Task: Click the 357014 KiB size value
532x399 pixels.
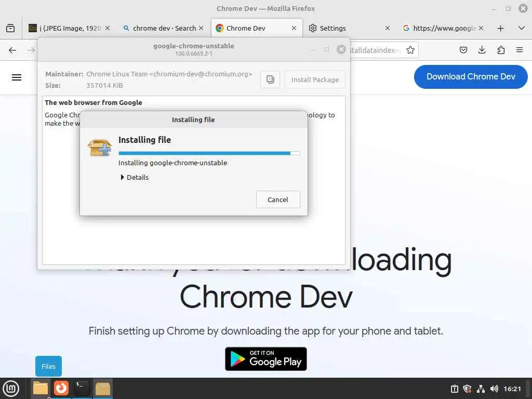Action: 104,86
